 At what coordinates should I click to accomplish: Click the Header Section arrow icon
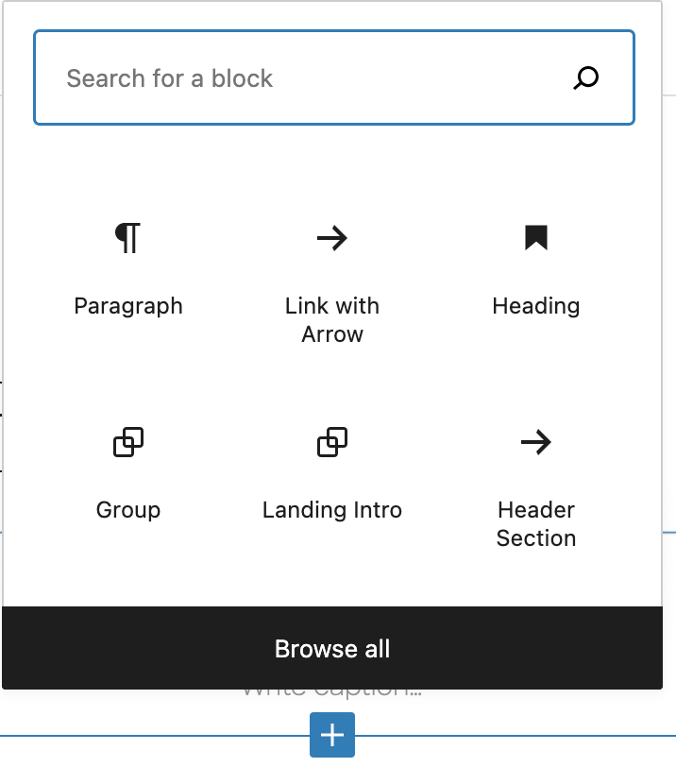(x=536, y=442)
